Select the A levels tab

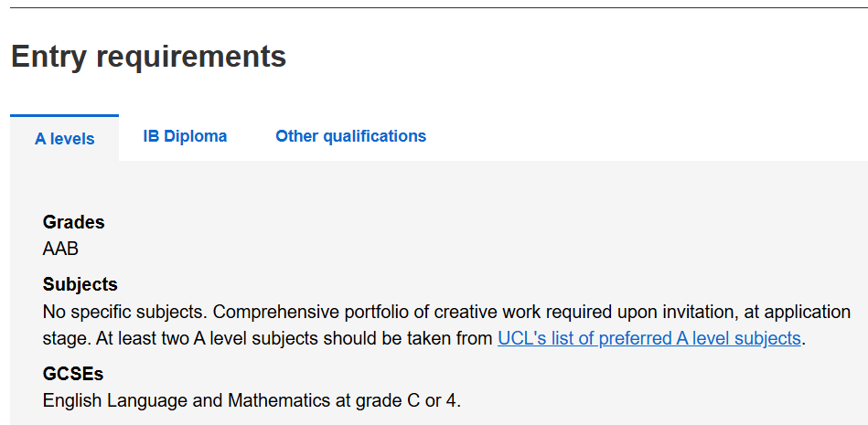click(65, 139)
